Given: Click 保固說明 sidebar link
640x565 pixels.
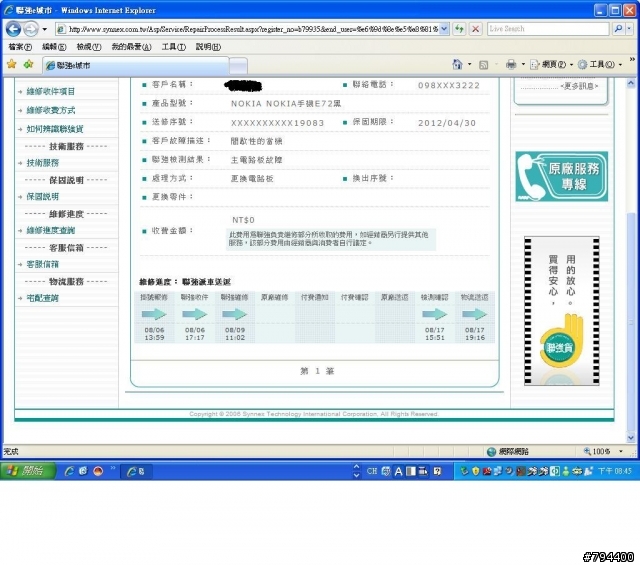Looking at the screenshot, I should [x=43, y=197].
